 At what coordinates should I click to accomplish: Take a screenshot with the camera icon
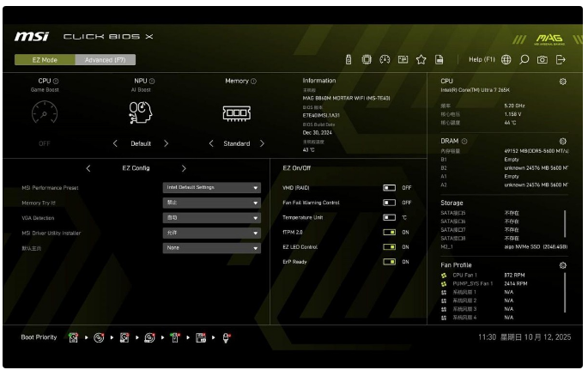[x=542, y=59]
